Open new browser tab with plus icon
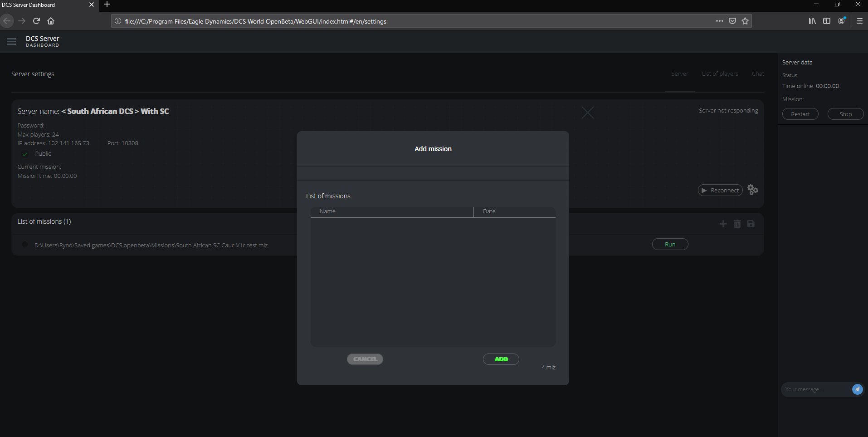The height and width of the screenshot is (437, 868). coord(107,5)
